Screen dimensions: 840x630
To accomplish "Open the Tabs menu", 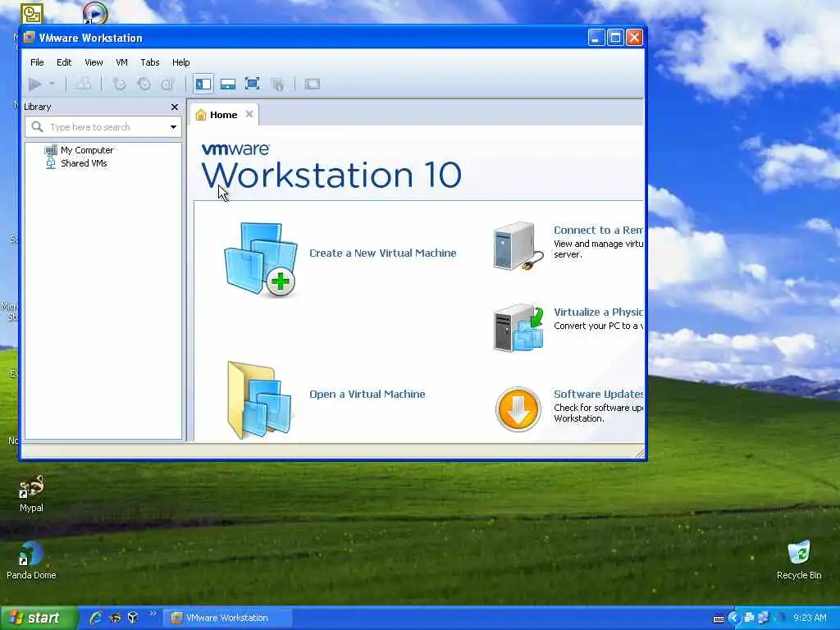I will (x=150, y=62).
